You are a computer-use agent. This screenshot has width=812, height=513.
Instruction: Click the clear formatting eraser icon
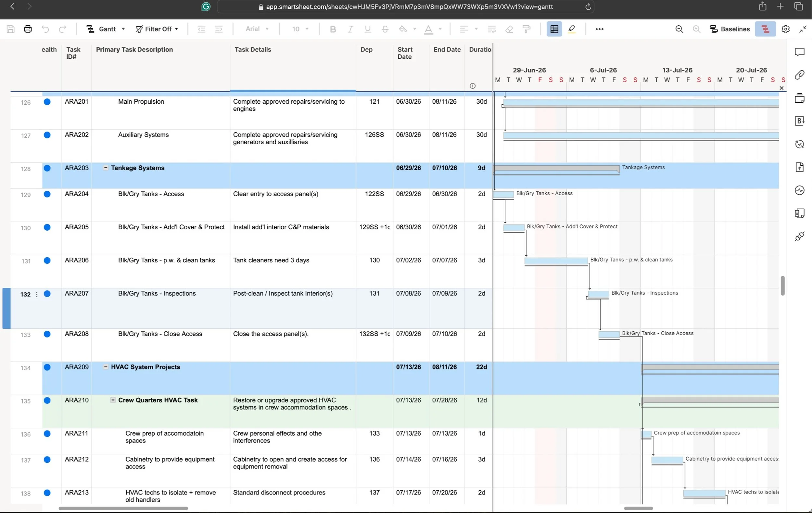click(x=509, y=29)
